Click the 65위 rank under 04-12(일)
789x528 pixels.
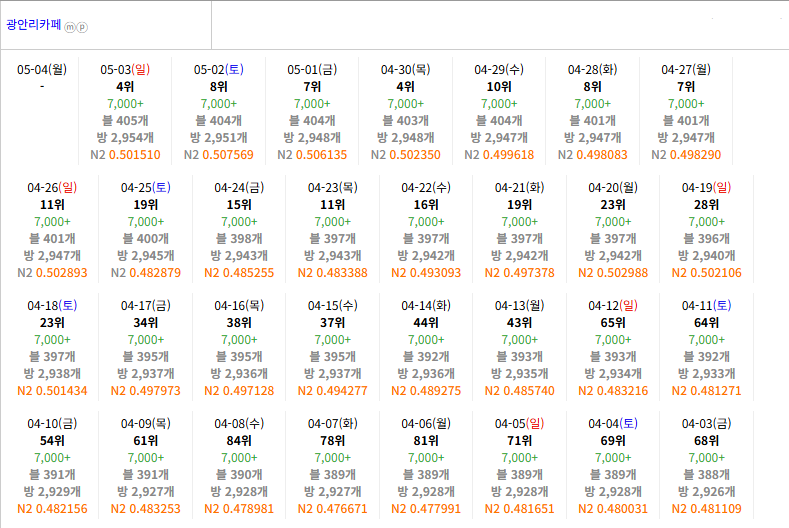(x=613, y=323)
